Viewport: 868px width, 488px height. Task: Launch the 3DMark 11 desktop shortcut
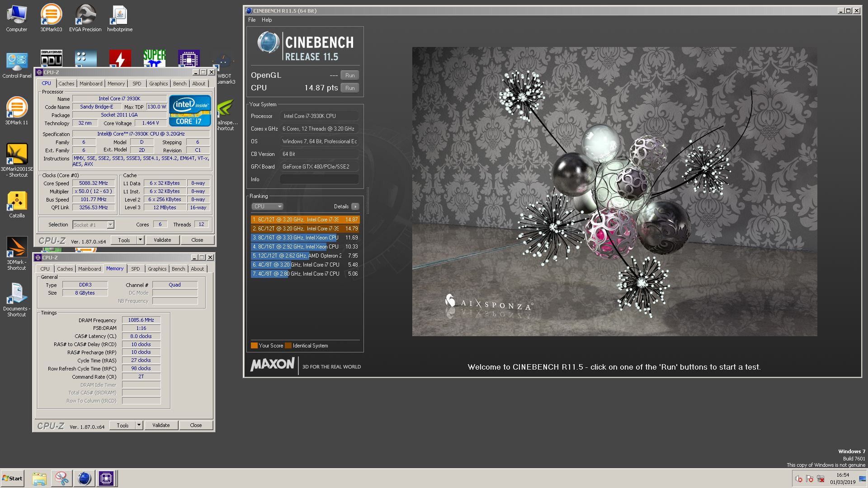(17, 111)
